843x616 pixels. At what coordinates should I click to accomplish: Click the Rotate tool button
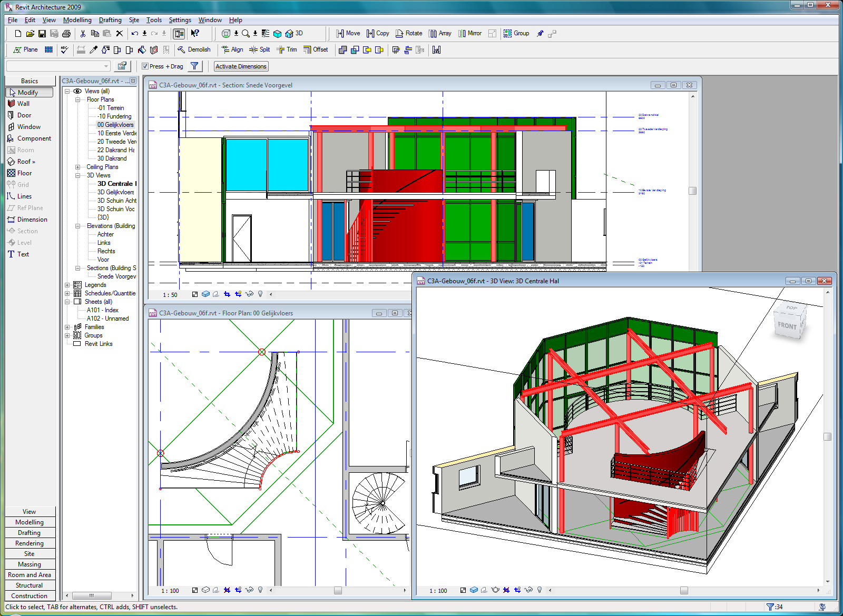point(409,33)
